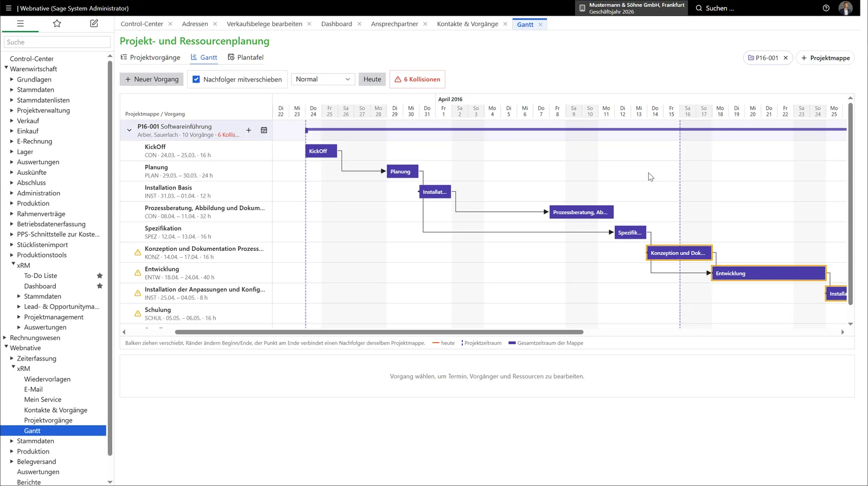The height and width of the screenshot is (486, 868).
Task: Switch to the Kontakte & Vorgänge tab
Action: coord(468,24)
